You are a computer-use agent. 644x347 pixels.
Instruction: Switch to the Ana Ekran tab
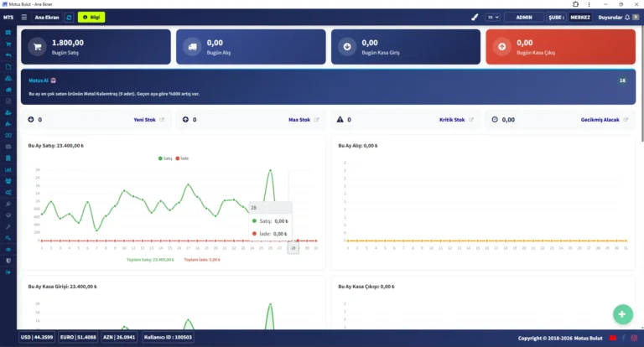(47, 18)
